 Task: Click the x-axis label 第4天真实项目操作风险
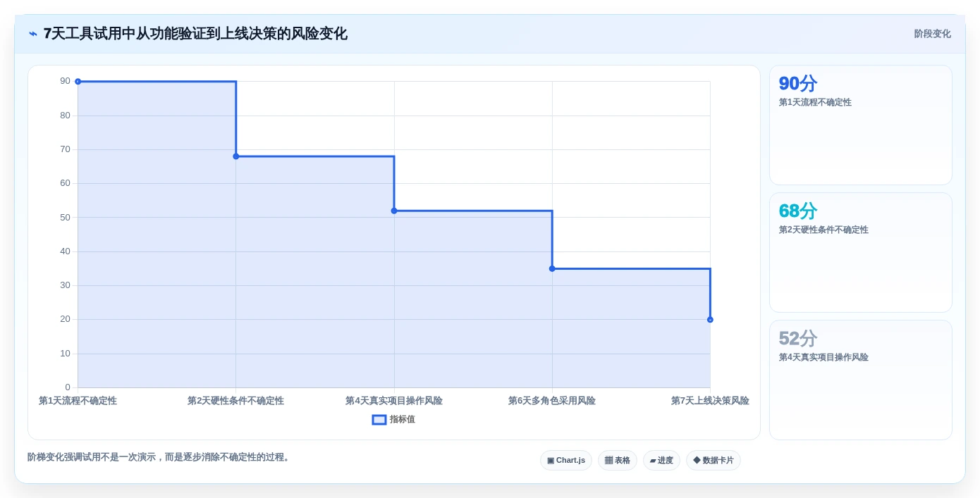coord(394,401)
